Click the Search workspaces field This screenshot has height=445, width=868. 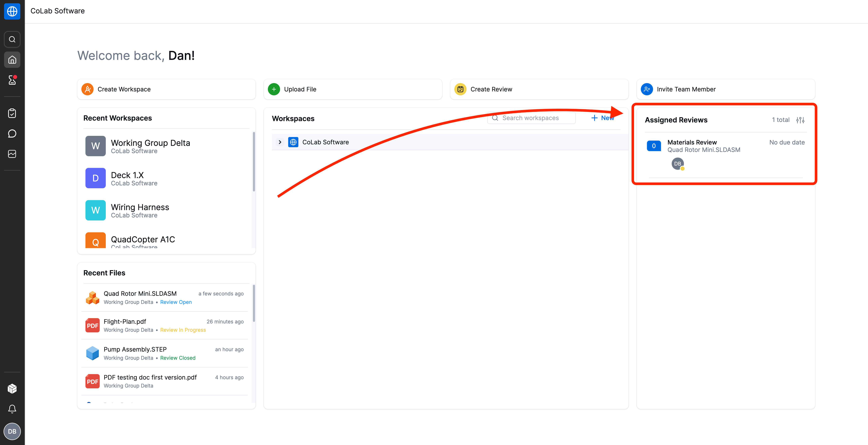point(531,118)
